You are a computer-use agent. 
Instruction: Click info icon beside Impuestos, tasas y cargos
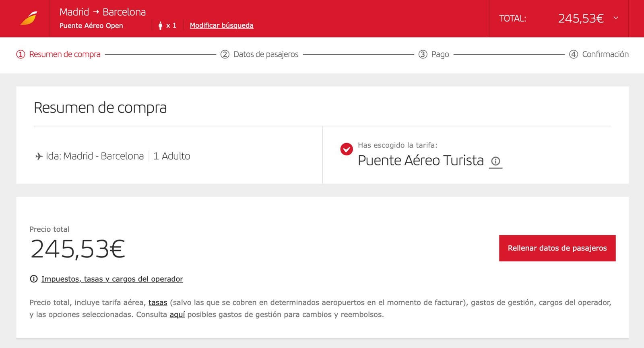click(34, 279)
